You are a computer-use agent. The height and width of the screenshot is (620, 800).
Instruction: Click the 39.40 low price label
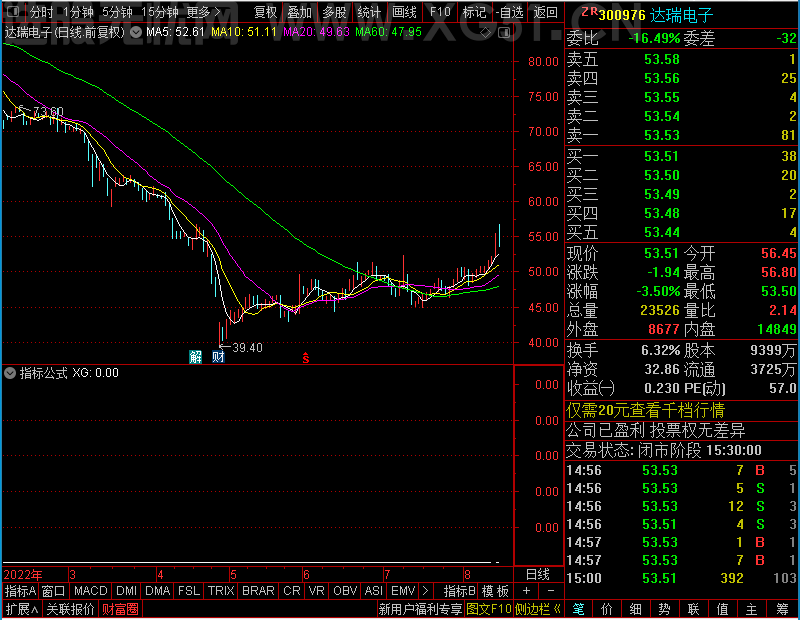pyautogui.click(x=247, y=348)
